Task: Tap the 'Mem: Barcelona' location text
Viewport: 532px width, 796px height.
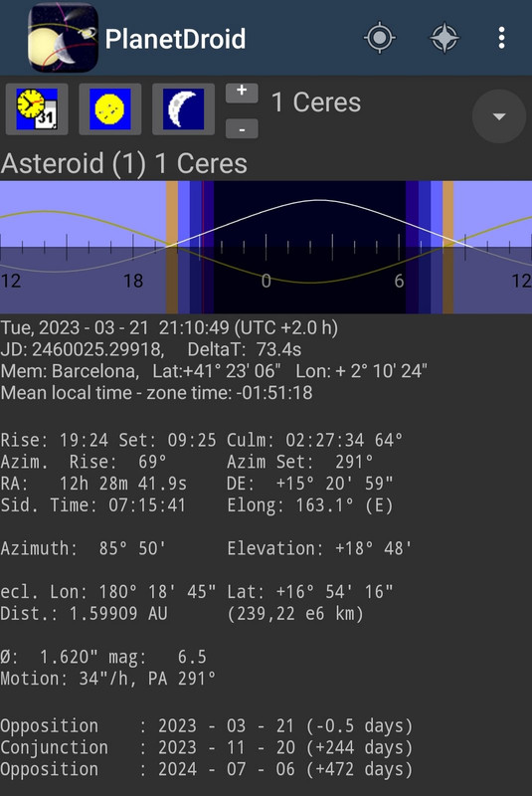Action: (70, 371)
